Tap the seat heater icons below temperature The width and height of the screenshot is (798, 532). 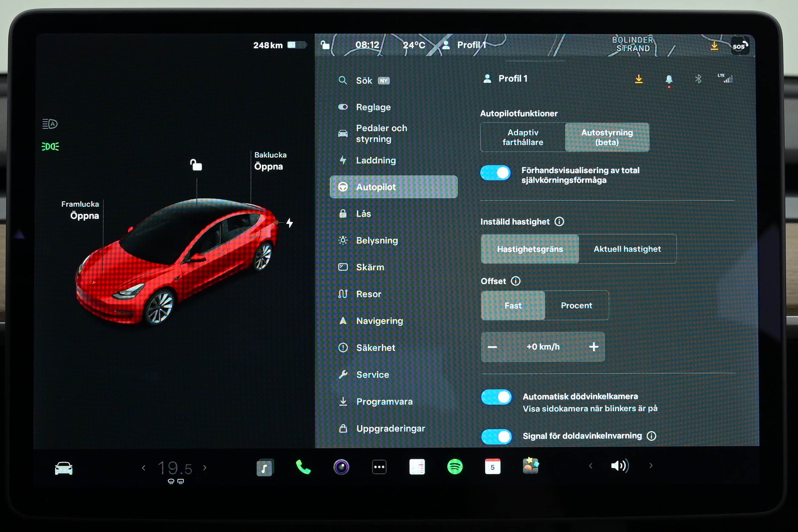176,482
